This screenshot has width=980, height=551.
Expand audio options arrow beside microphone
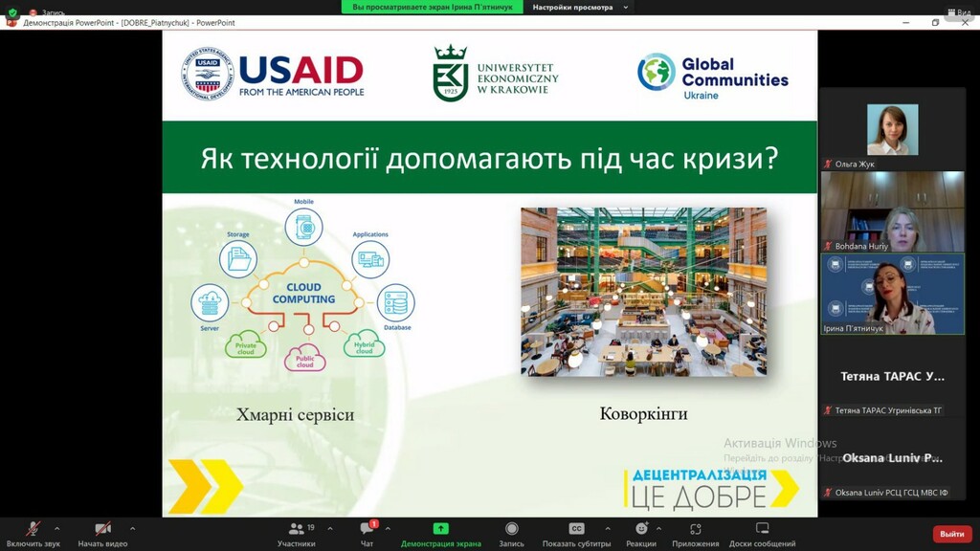(56, 528)
